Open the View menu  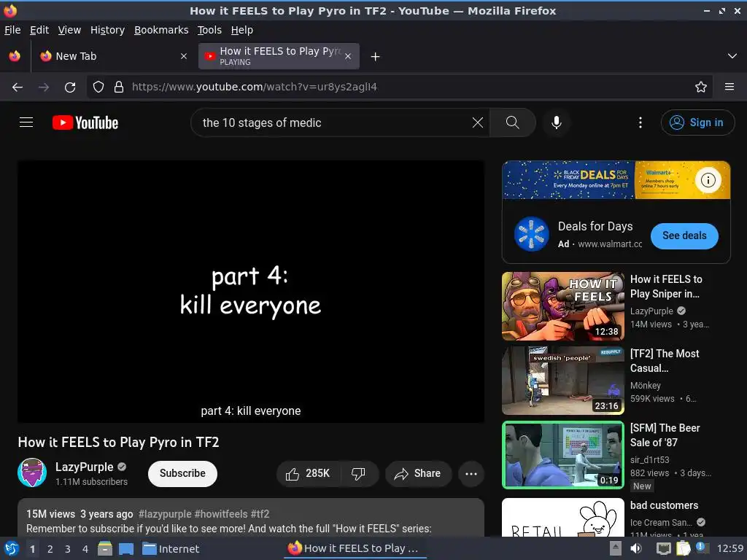coord(69,30)
